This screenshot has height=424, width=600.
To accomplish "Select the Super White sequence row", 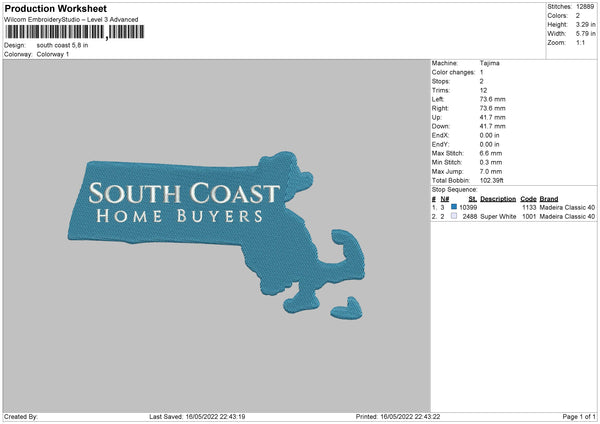I will pyautogui.click(x=514, y=217).
